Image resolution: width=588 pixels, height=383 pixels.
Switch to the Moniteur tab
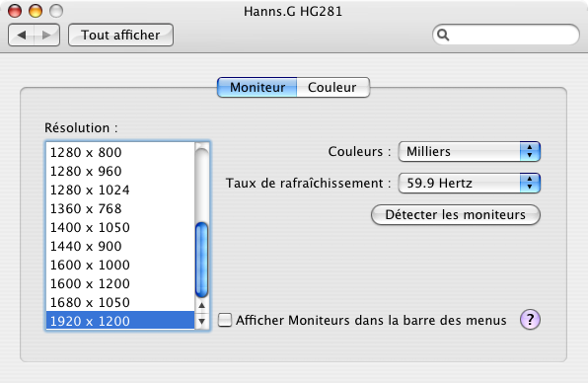click(257, 88)
